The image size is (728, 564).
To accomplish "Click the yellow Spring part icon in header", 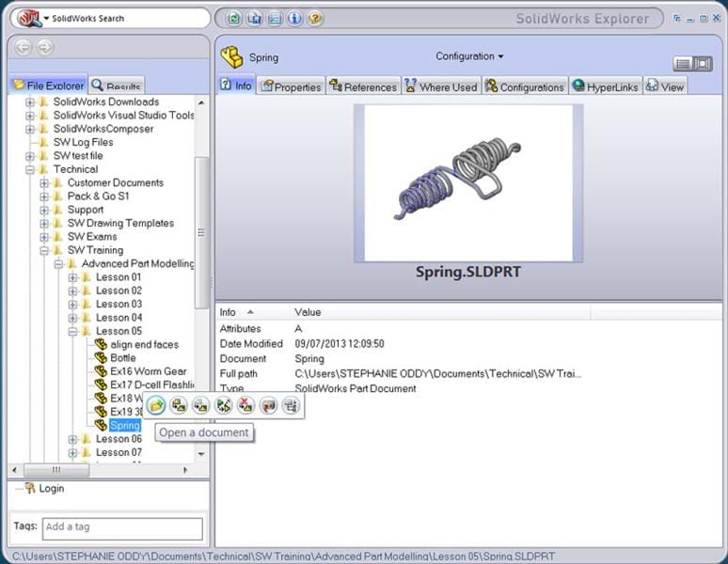I will (x=231, y=57).
